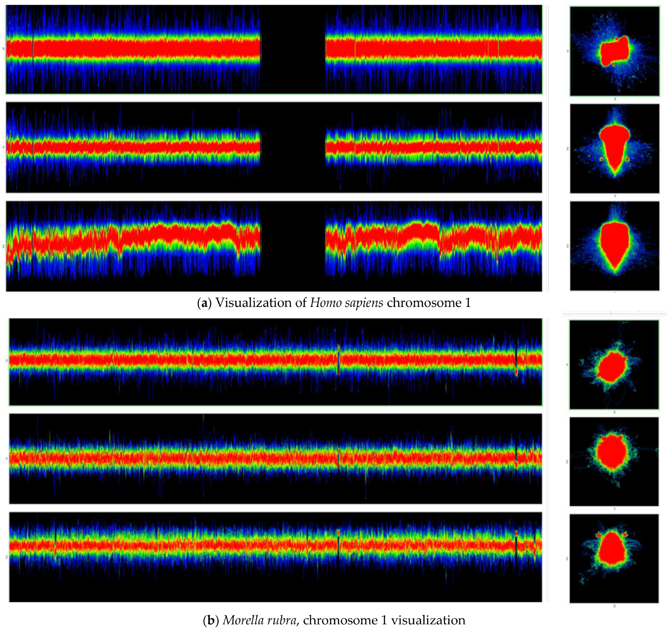Select the Morella rubra XY projection thumbnail
672x631 pixels.
[614, 364]
